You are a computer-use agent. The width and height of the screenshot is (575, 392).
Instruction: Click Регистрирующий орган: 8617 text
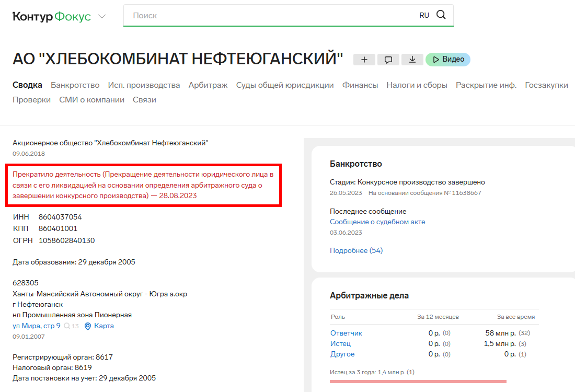click(63, 357)
